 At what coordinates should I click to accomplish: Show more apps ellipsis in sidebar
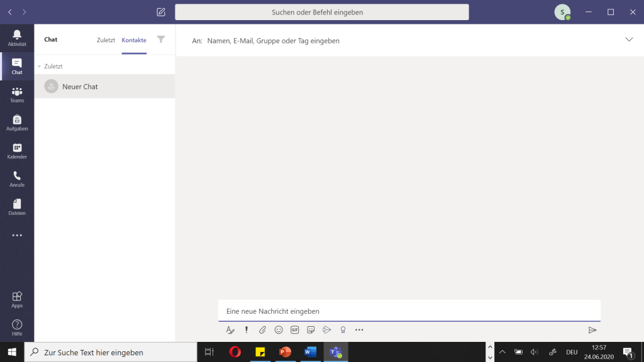tap(17, 235)
